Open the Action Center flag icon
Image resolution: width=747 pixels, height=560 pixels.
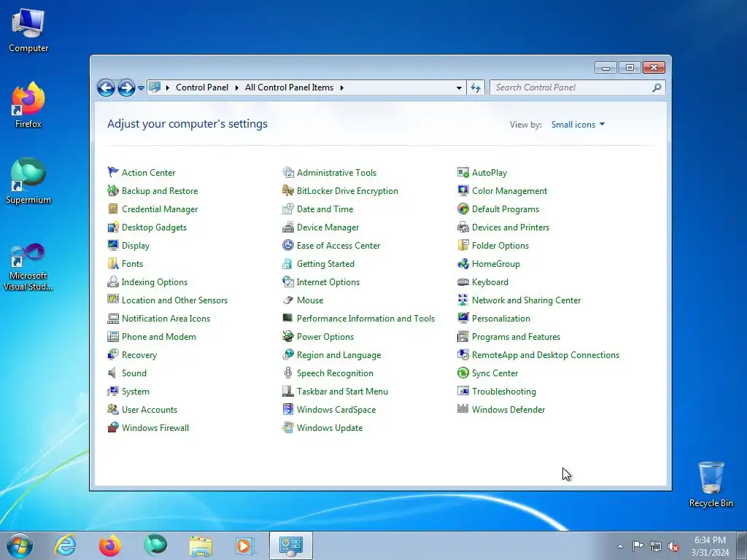(113, 172)
